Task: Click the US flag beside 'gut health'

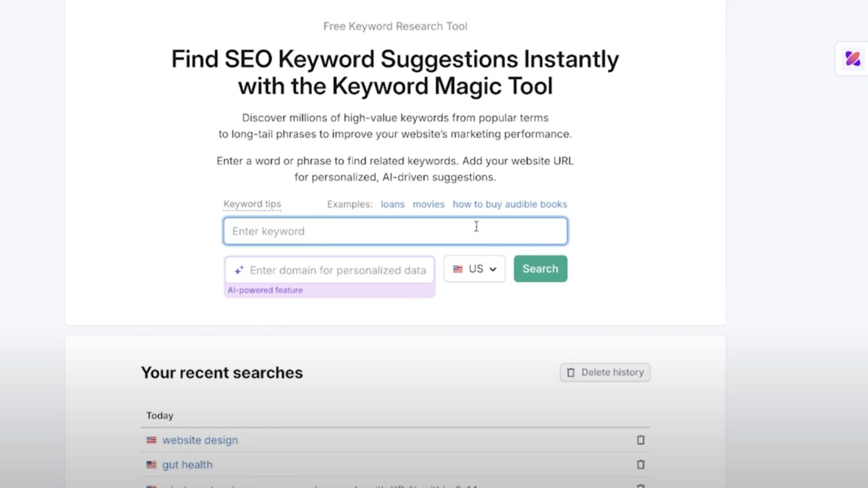Action: [151, 465]
